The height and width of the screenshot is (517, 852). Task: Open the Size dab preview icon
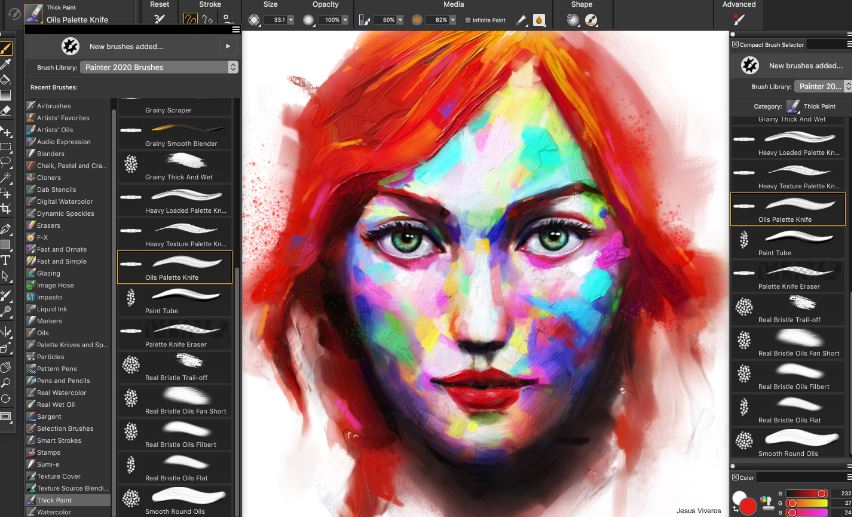(x=254, y=20)
